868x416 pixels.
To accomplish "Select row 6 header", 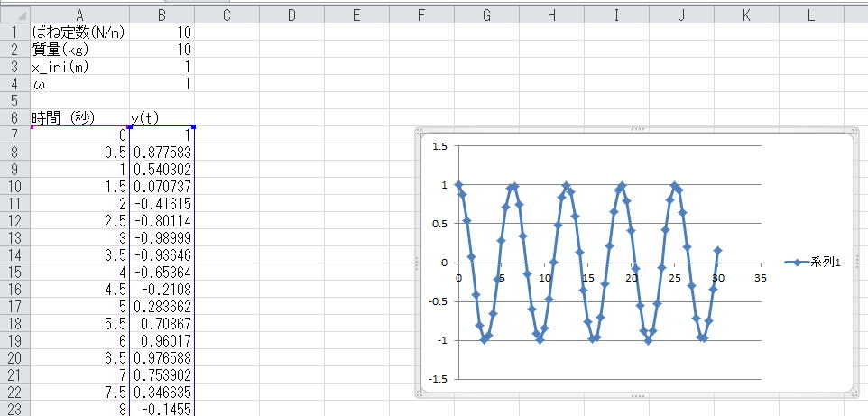I will pos(14,118).
